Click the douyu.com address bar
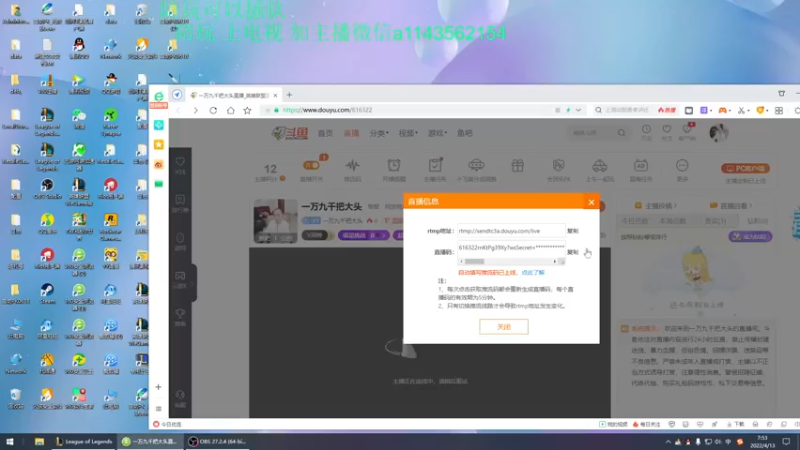Screen dimensions: 800x450 pyautogui.click(x=408, y=110)
